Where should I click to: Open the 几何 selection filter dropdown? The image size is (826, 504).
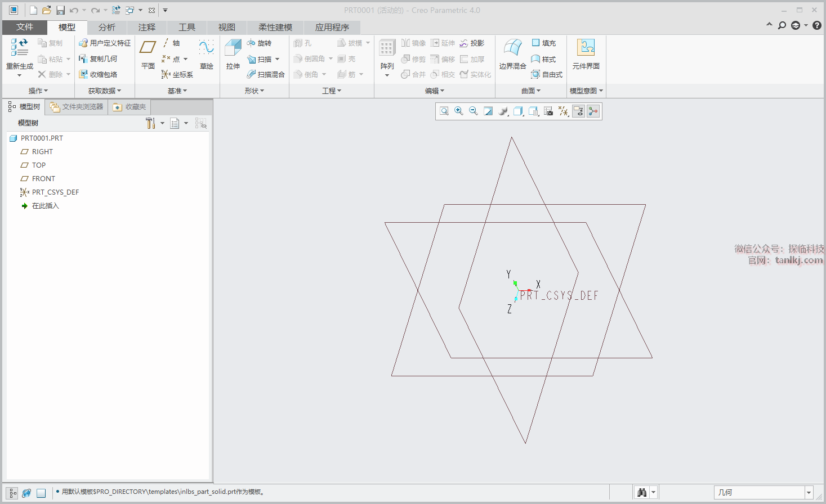pos(809,493)
